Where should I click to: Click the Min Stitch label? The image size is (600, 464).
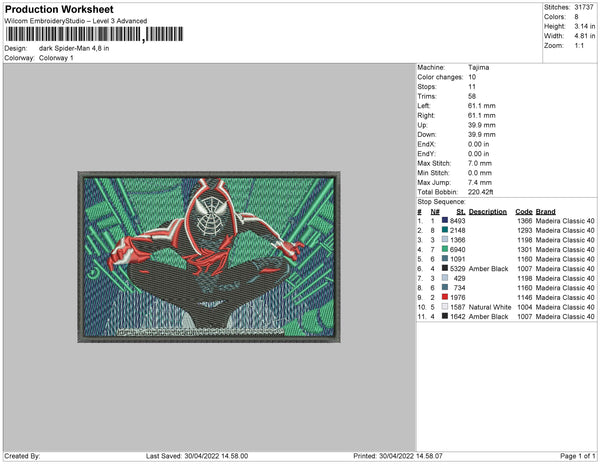433,173
